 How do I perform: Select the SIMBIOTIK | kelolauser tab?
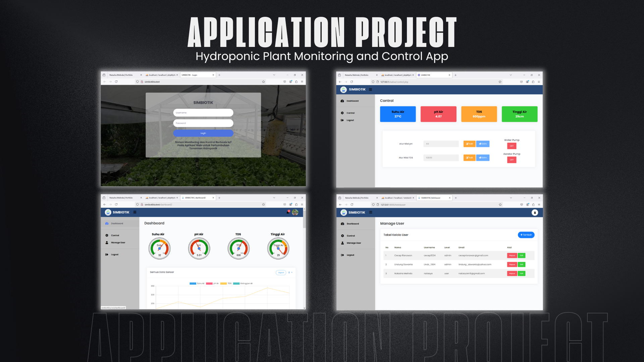pyautogui.click(x=434, y=198)
